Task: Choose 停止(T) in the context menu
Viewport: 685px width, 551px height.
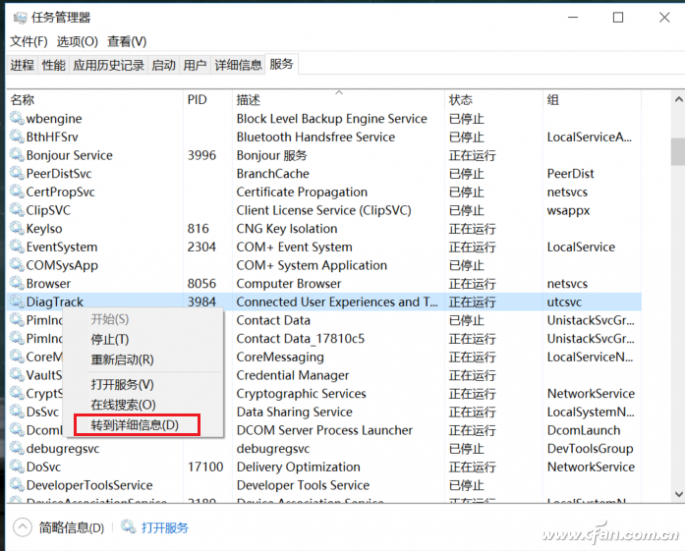Action: (110, 340)
